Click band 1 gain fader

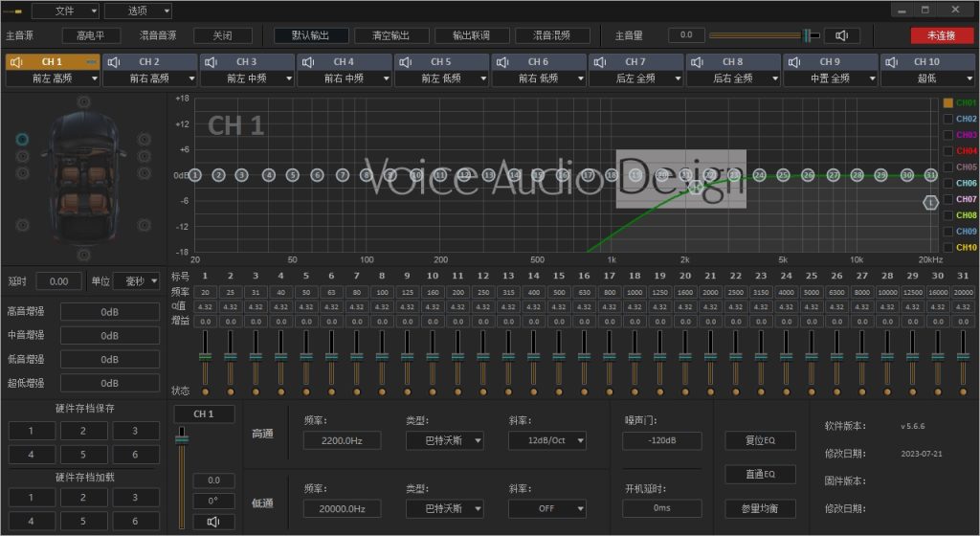[x=205, y=358]
